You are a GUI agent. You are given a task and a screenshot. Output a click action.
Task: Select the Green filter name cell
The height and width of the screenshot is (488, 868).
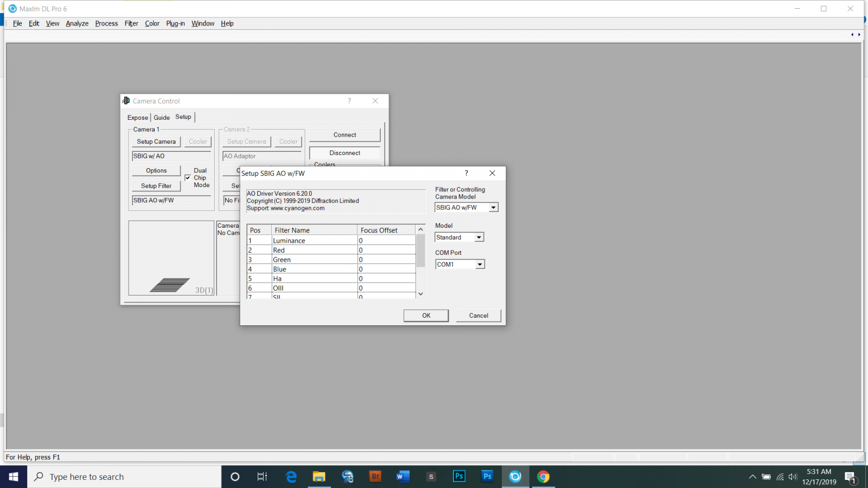coord(314,260)
